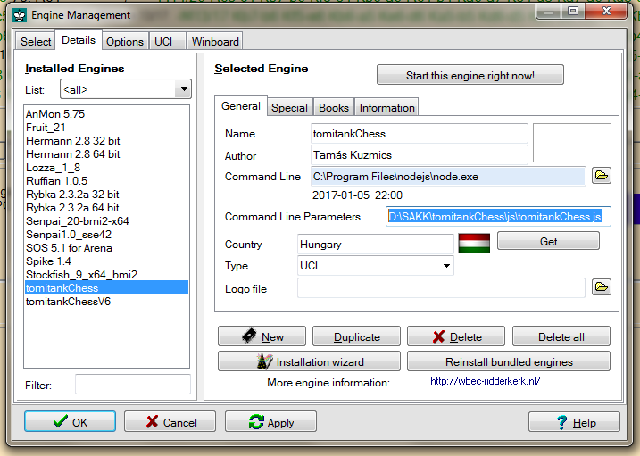Select tomitankChessV6 engine

click(106, 301)
